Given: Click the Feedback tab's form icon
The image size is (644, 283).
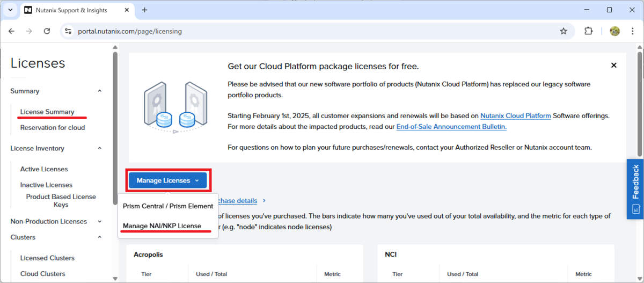Looking at the screenshot, I should pos(635,209).
